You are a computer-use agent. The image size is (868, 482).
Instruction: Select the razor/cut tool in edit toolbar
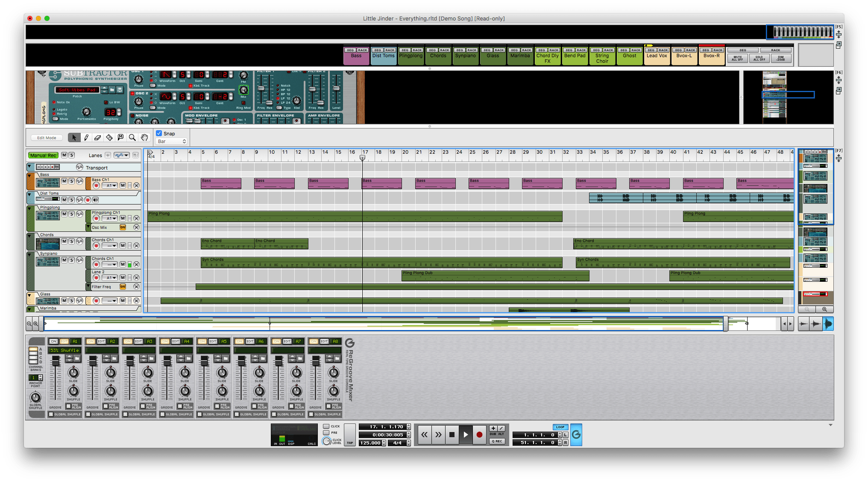(108, 138)
